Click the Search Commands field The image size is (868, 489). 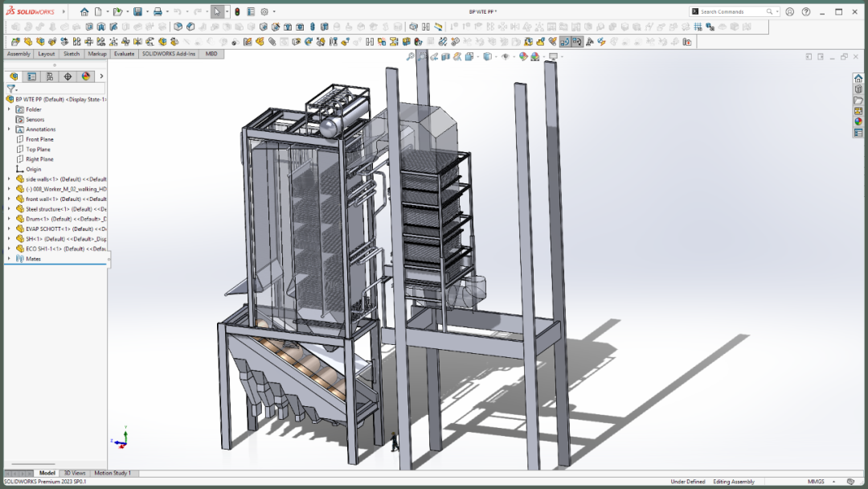point(732,11)
